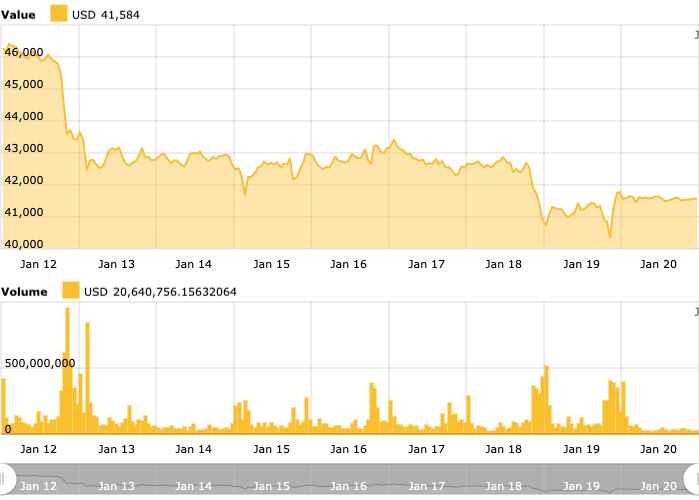Click the Volume legend color swatch
The width and height of the screenshot is (699, 500).
pos(70,291)
